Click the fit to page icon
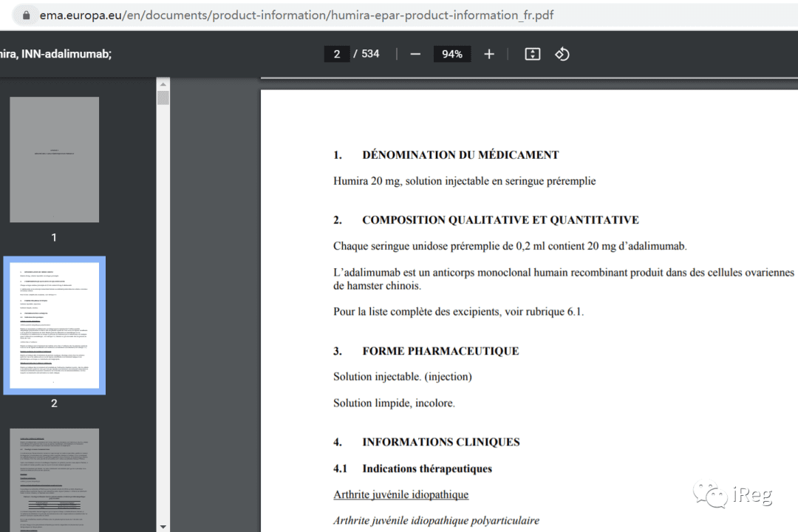Viewport: 798px width, 532px height. pos(532,54)
